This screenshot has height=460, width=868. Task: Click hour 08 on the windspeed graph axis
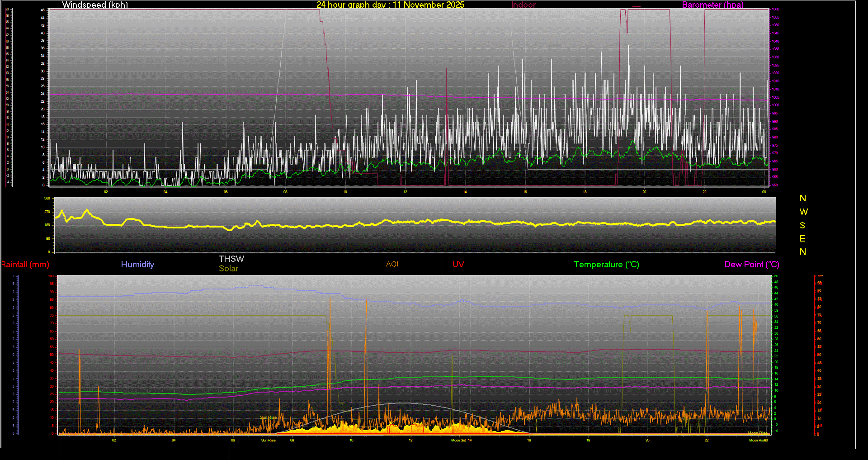click(x=285, y=192)
